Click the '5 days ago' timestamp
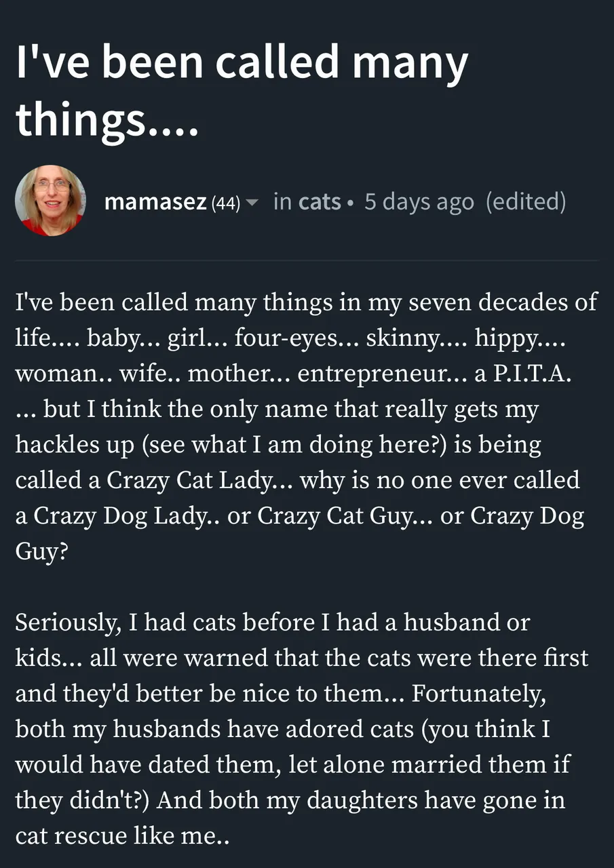 point(419,202)
